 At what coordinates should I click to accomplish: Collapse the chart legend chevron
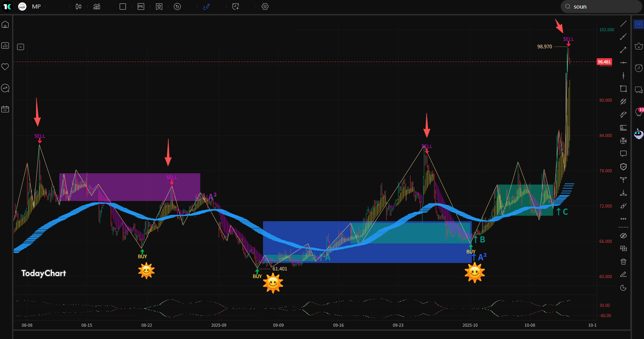coord(21,47)
